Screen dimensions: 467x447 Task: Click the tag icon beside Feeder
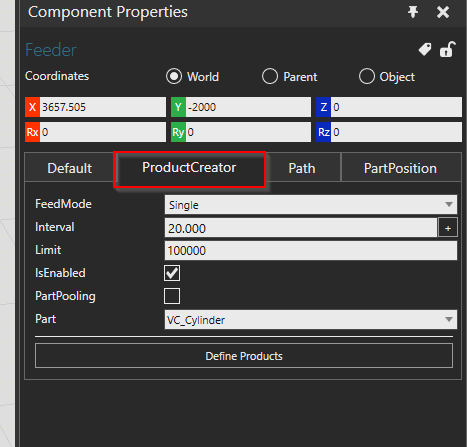[425, 50]
